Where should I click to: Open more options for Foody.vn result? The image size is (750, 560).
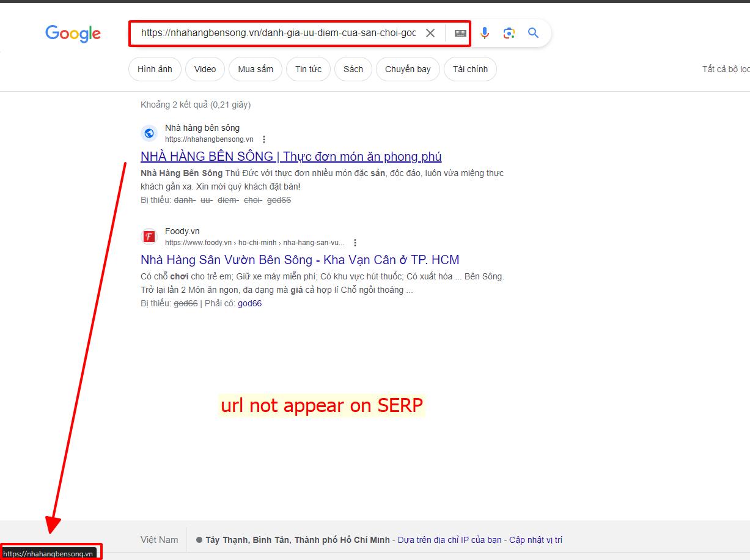(355, 243)
